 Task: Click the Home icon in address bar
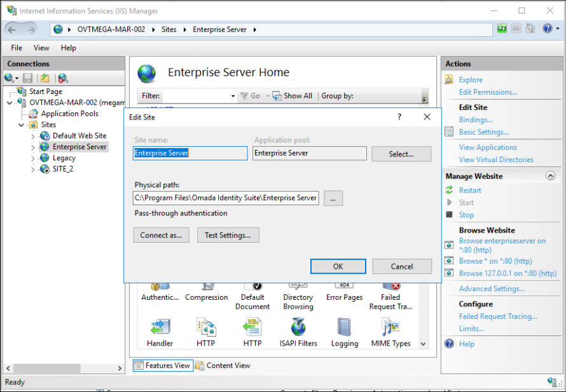[x=530, y=29]
